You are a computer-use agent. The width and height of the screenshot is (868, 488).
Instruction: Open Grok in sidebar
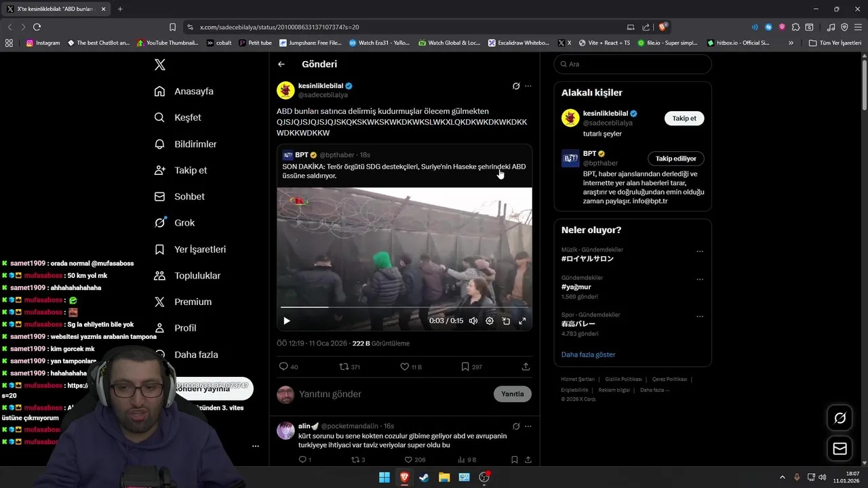tap(174, 222)
